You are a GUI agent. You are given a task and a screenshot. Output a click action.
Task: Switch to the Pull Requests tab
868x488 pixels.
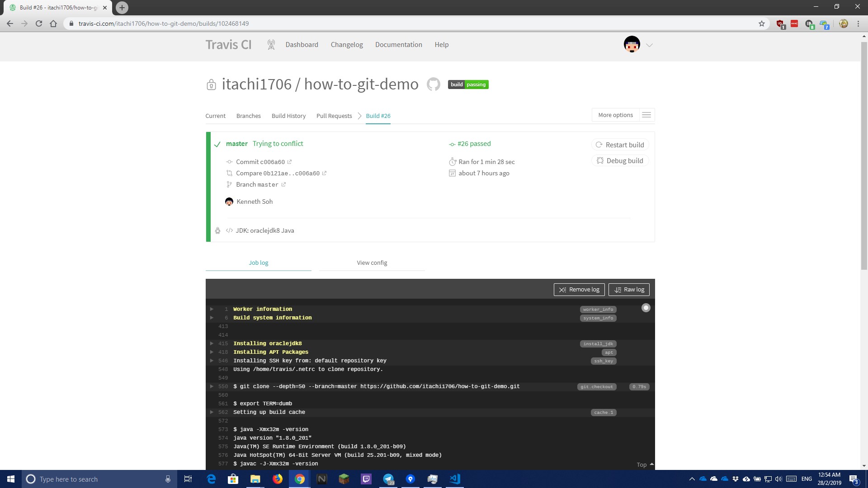click(334, 116)
